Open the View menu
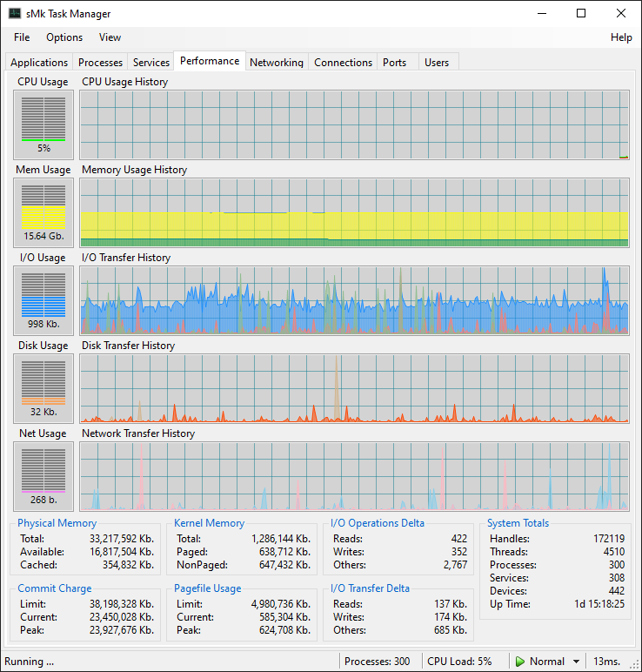This screenshot has height=672, width=642. (x=110, y=37)
